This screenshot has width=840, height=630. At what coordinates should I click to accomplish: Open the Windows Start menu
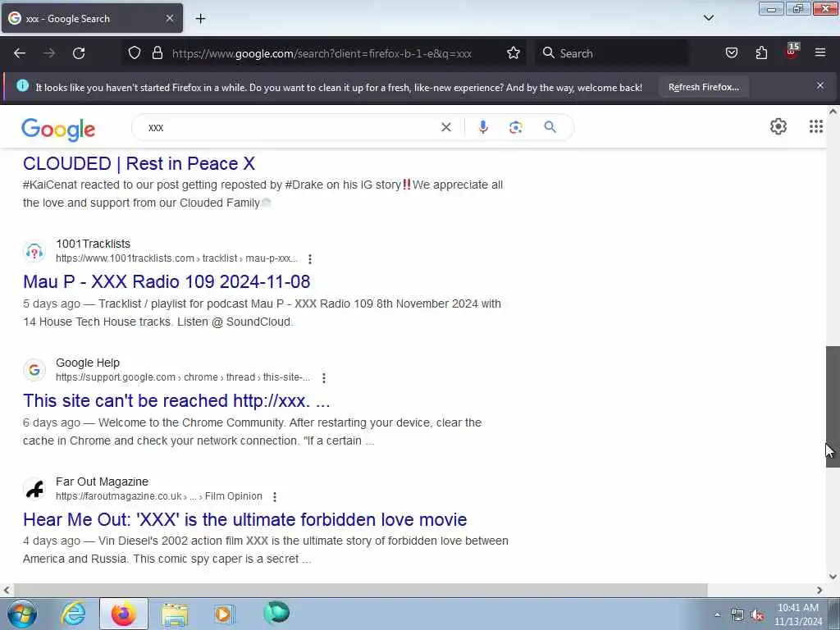(22, 614)
